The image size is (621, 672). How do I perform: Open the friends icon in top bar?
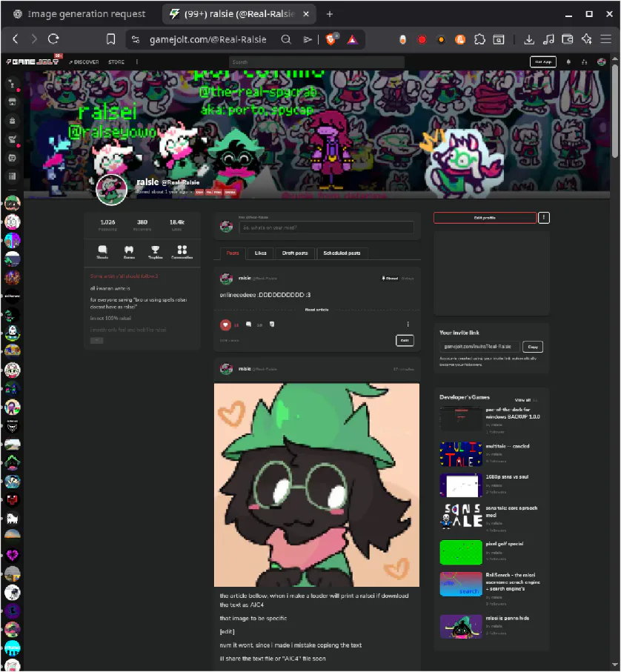pos(584,62)
